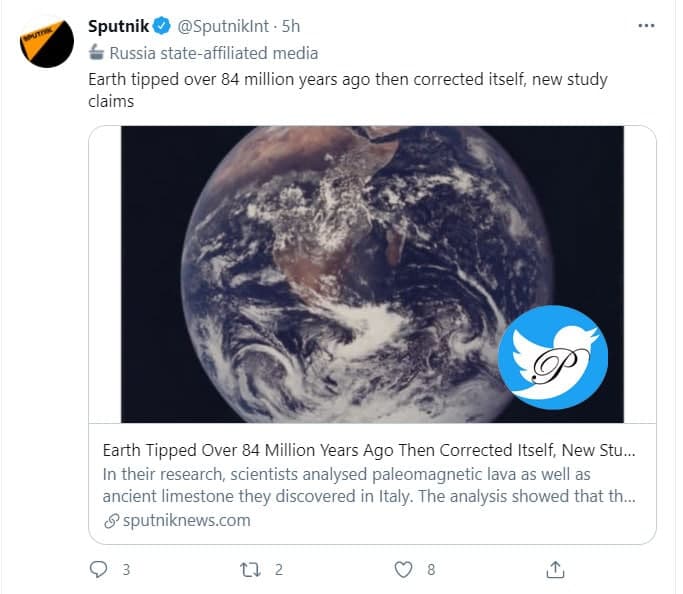Click the blue Twitter bird P logo
Image resolution: width=683 pixels, height=594 pixels.
coord(553,358)
